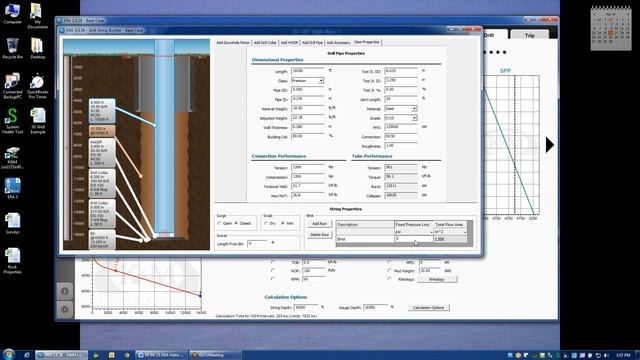Viewport: 640px width, 360px height.
Task: Click the GoToMeeting taskbar button
Action: click(216, 355)
